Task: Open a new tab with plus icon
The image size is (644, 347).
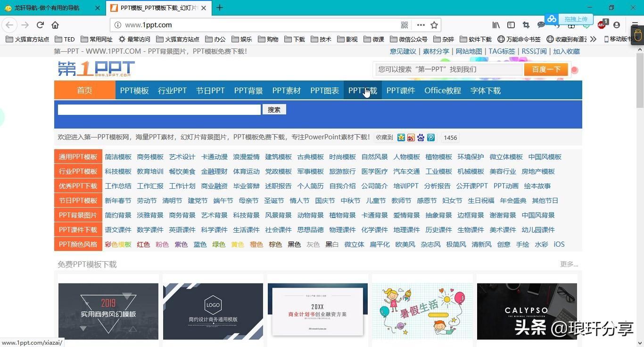Action: 220,8
